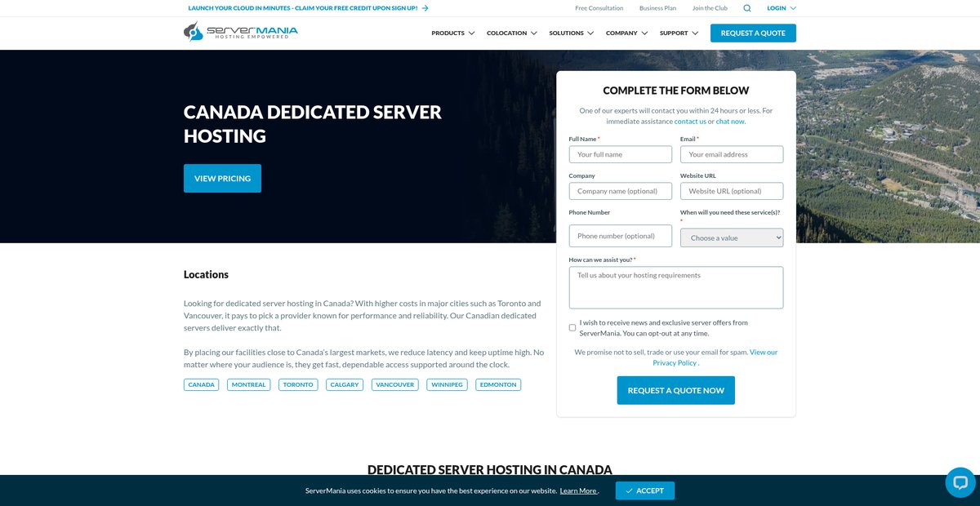This screenshot has width=980, height=506.
Task: Select the WINNIPEG location tag
Action: [447, 384]
